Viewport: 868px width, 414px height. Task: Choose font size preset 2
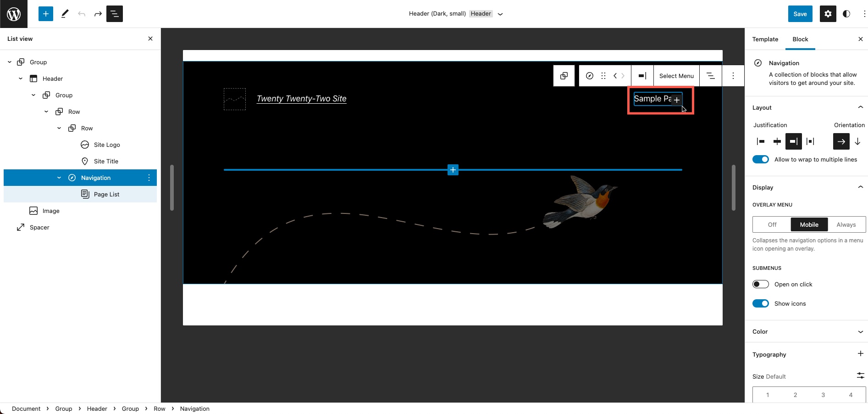click(x=796, y=395)
